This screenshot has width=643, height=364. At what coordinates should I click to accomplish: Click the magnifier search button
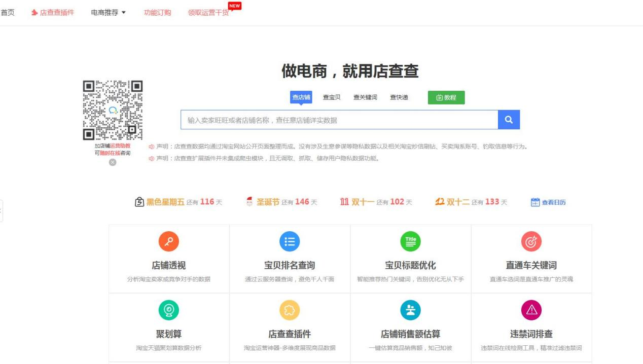[x=509, y=120]
